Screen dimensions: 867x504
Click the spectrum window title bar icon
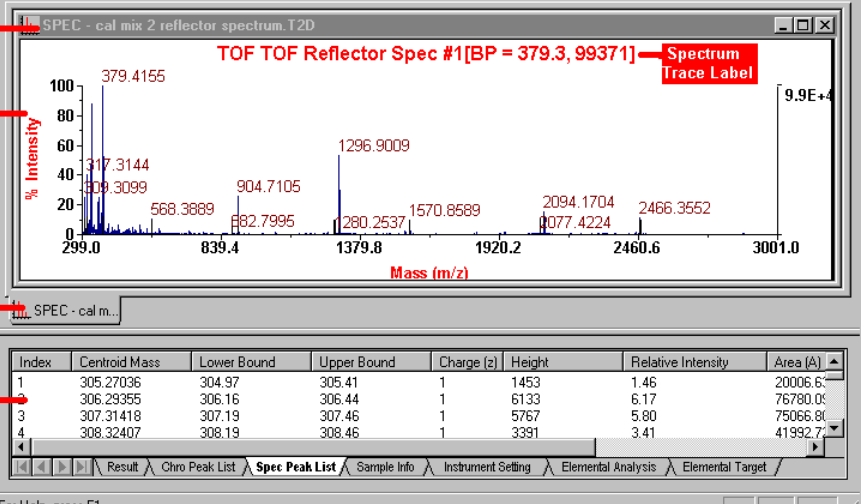tap(29, 25)
